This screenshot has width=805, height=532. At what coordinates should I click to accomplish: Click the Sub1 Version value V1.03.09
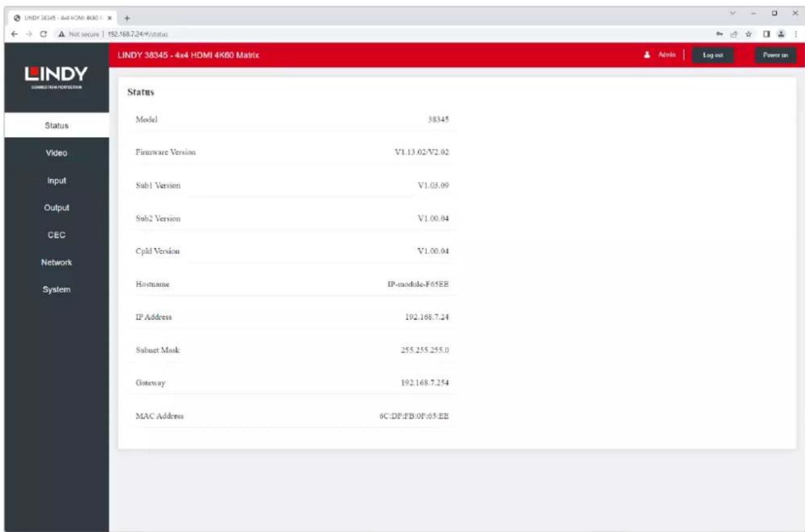coord(434,185)
